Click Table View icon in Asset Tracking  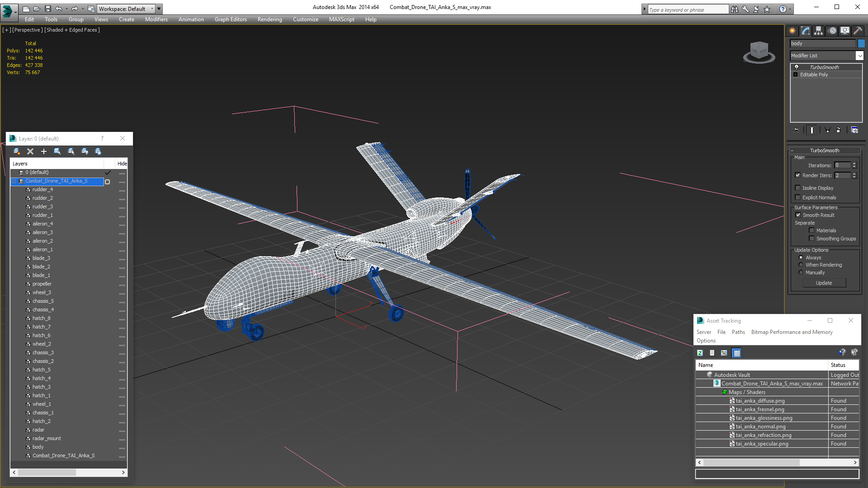[x=737, y=353]
